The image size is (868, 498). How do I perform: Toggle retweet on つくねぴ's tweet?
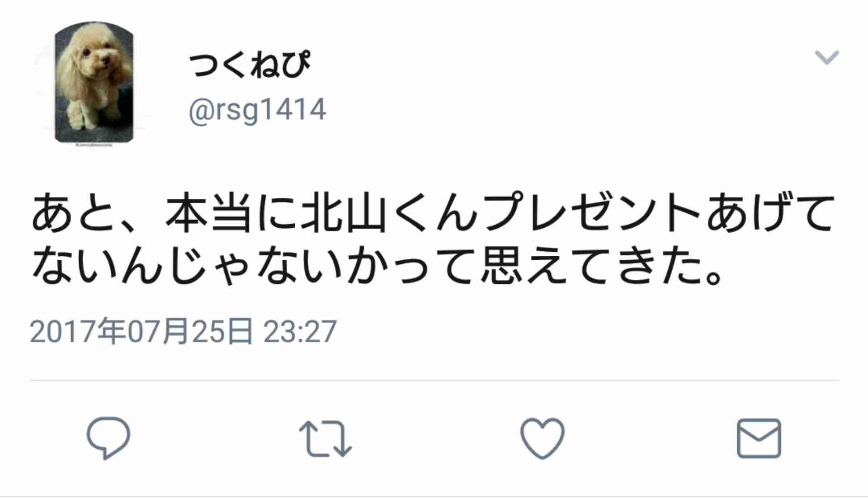click(325, 439)
